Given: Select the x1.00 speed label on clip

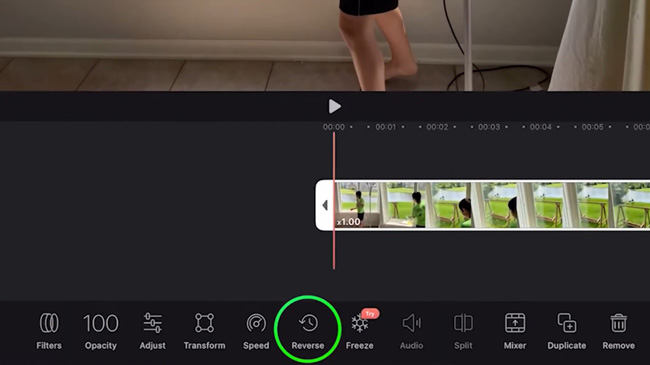Looking at the screenshot, I should click(349, 222).
